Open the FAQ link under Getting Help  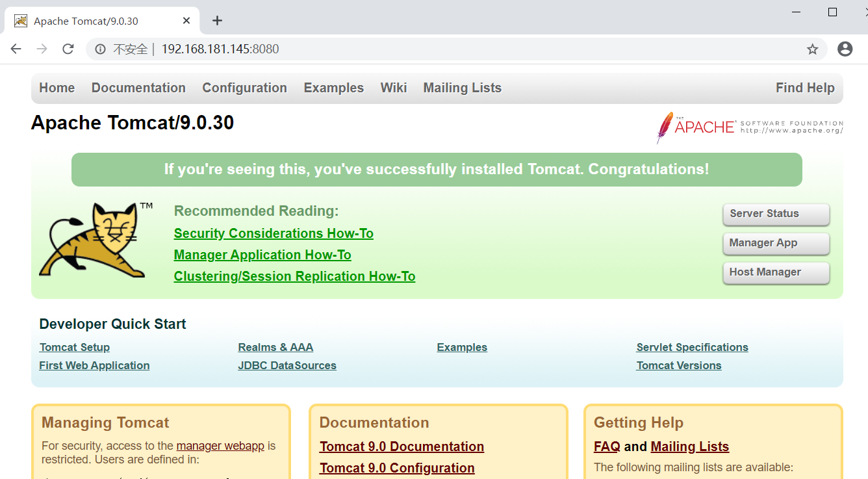coord(607,447)
